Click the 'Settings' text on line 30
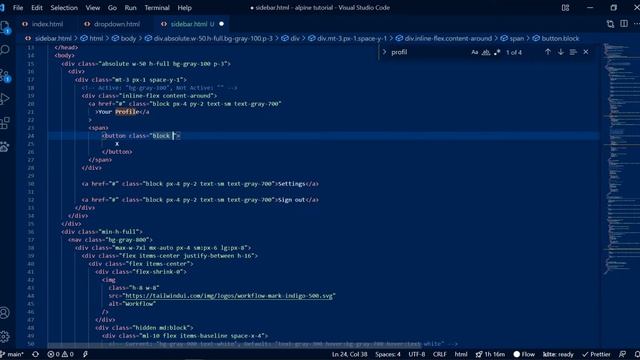Viewport: 640px width, 360px height. click(x=291, y=184)
